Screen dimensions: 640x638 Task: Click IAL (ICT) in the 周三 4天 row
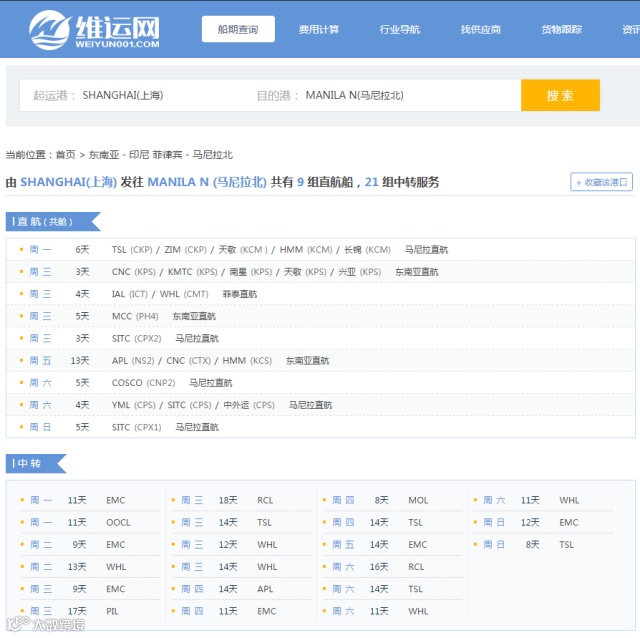click(130, 294)
